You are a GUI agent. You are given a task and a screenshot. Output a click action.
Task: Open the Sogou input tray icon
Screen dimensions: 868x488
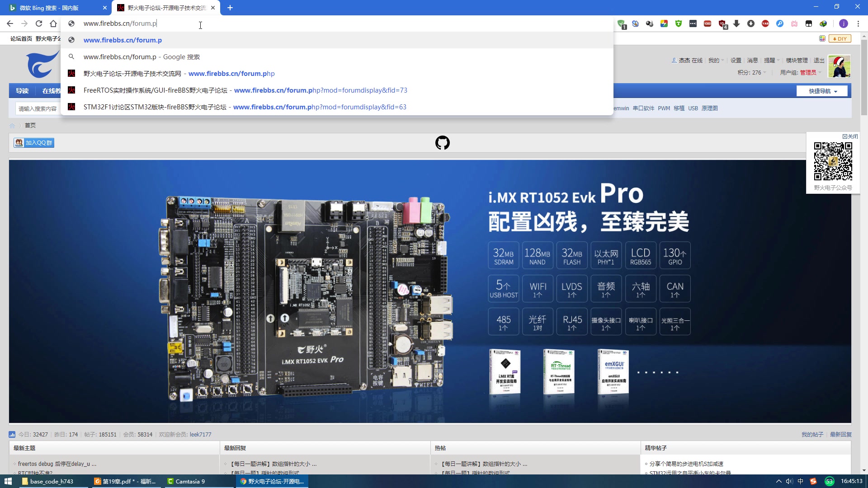(813, 481)
